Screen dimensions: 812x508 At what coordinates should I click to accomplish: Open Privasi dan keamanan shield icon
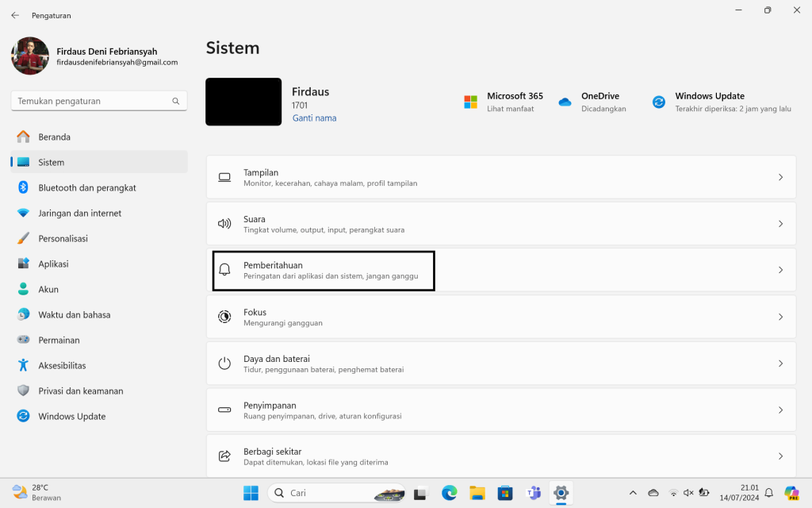[x=23, y=391]
